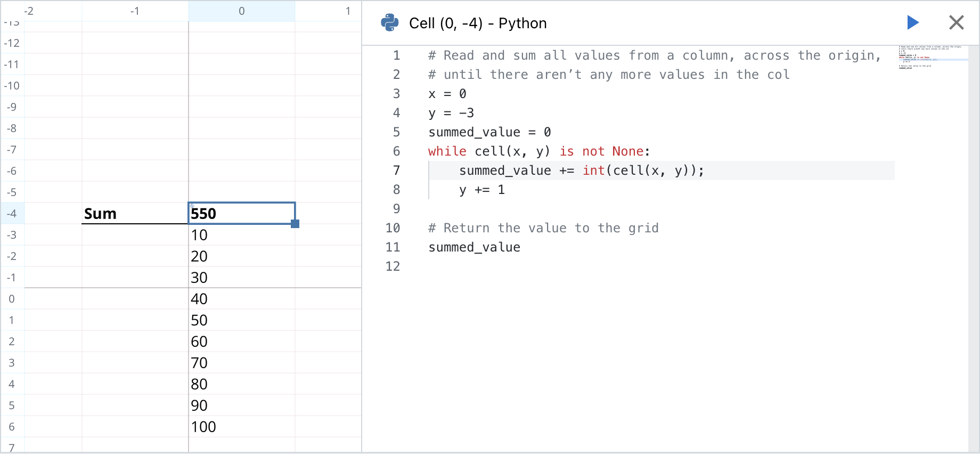Image resolution: width=980 pixels, height=454 pixels.
Task: Click the Python logo icon
Action: point(390,23)
